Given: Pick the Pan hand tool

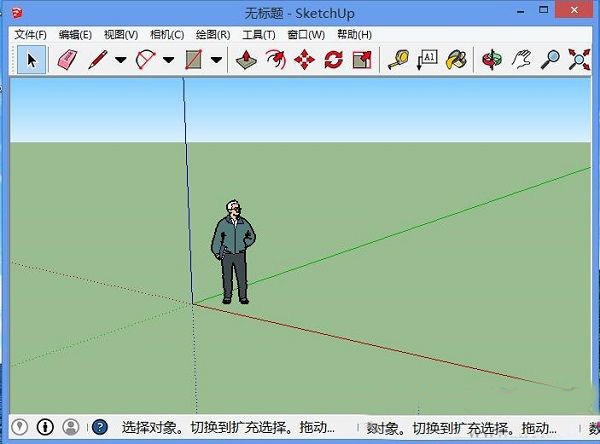Looking at the screenshot, I should pos(520,60).
